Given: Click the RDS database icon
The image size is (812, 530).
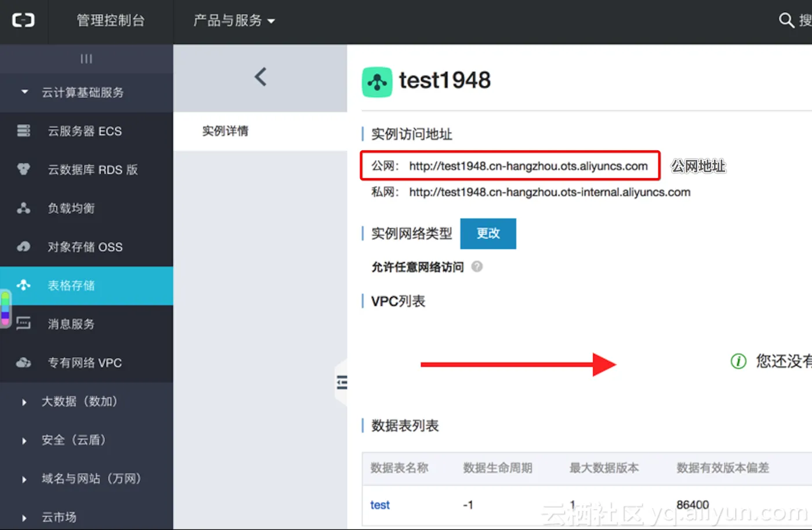Looking at the screenshot, I should click(23, 169).
